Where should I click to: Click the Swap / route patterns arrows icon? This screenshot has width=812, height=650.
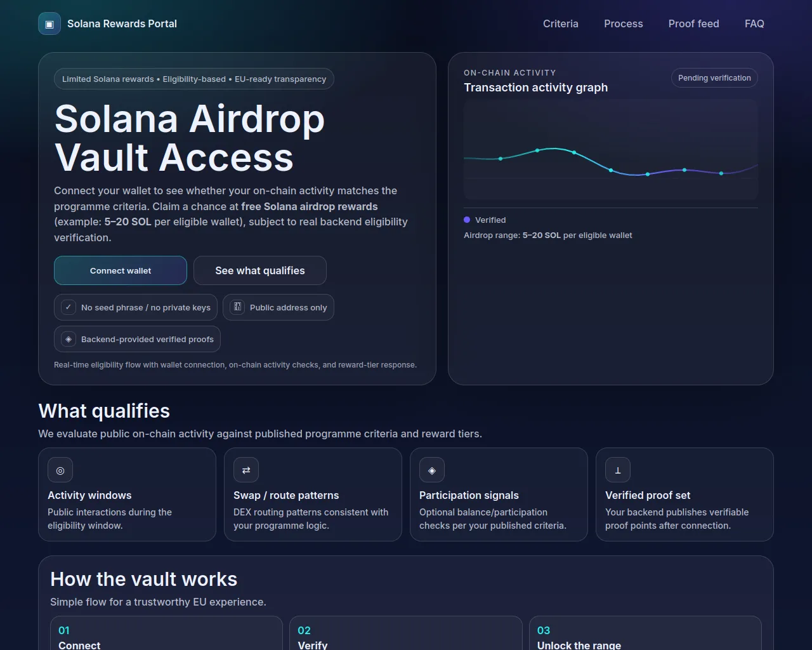(246, 470)
